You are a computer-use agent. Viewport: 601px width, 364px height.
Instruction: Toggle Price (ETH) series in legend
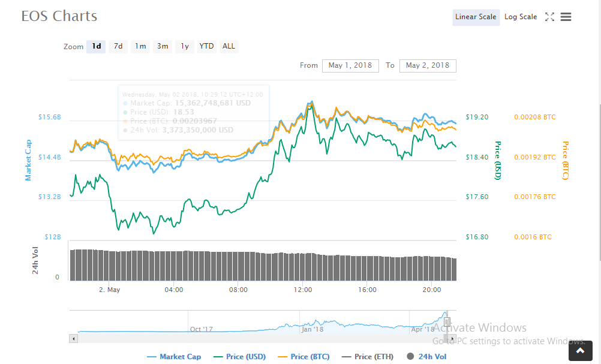(x=368, y=357)
